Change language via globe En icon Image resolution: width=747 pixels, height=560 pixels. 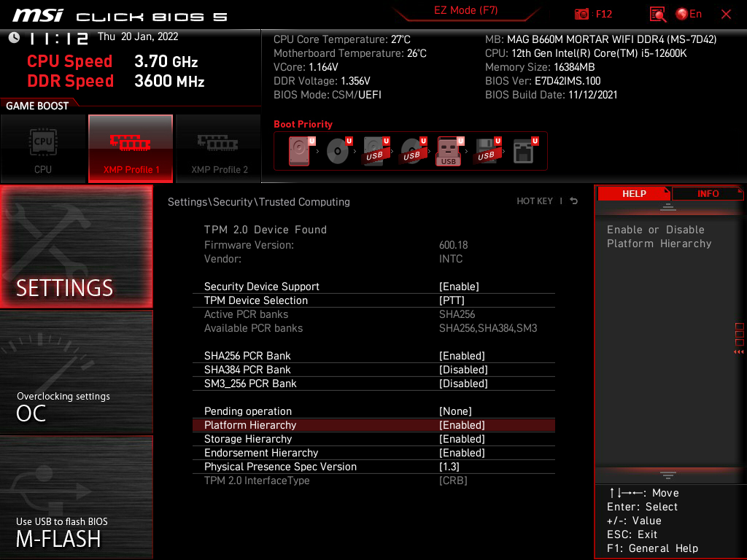tap(689, 15)
